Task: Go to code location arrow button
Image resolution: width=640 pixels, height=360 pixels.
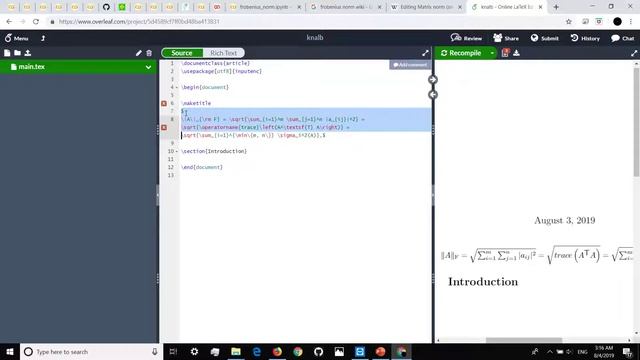Action: coord(433,95)
